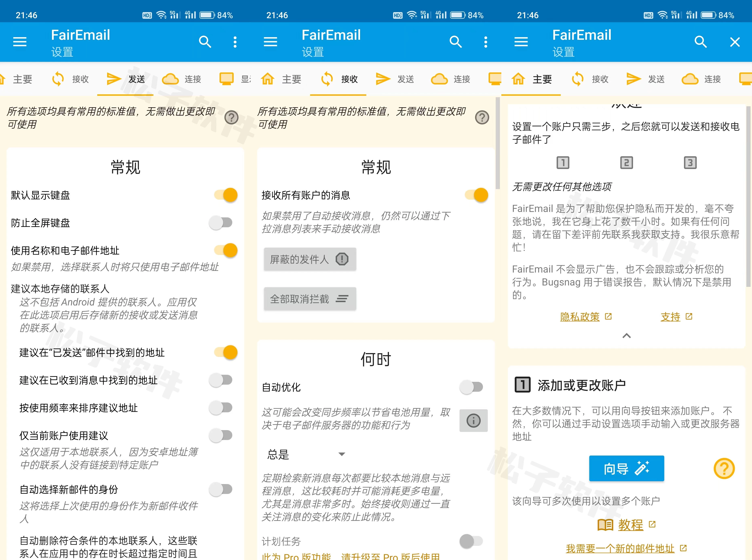Enable 按使用频率来排序建议地址 switch
Viewport: 752px width, 560px height.
point(221,407)
